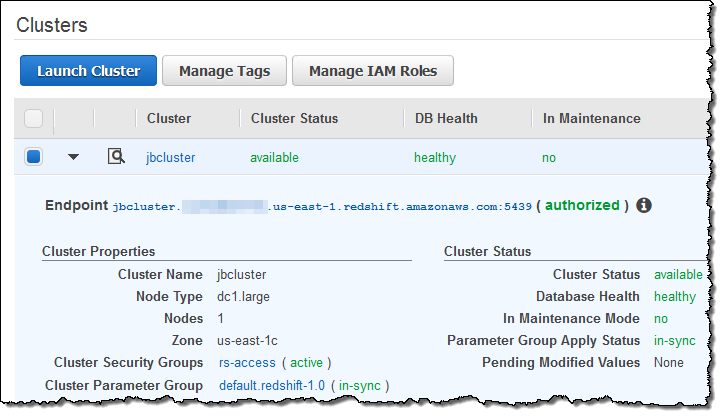
Task: Sort by DB Health column header
Action: point(446,119)
